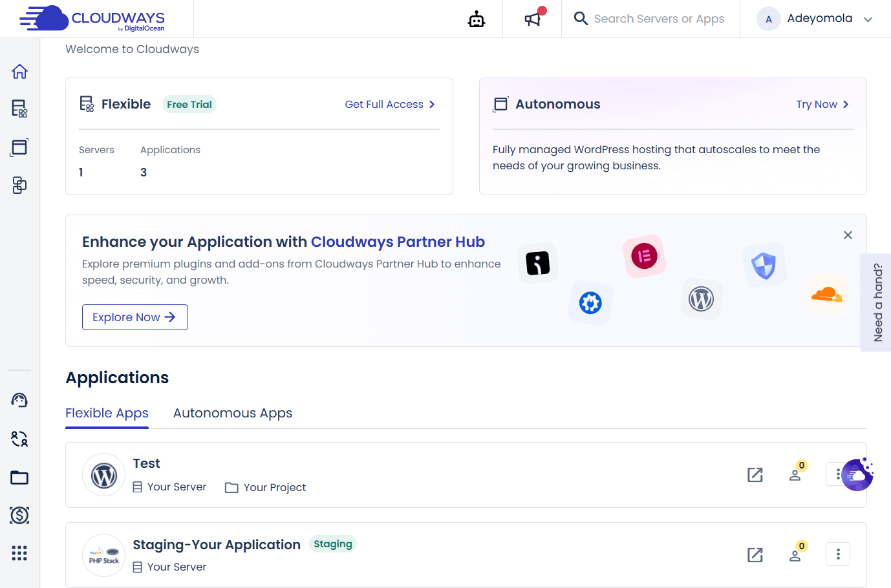Click the Flexible card server icon
The height and width of the screenshot is (588, 891).
coord(87,103)
